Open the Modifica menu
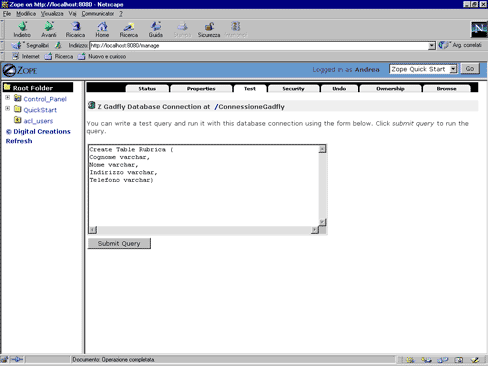 (x=26, y=14)
